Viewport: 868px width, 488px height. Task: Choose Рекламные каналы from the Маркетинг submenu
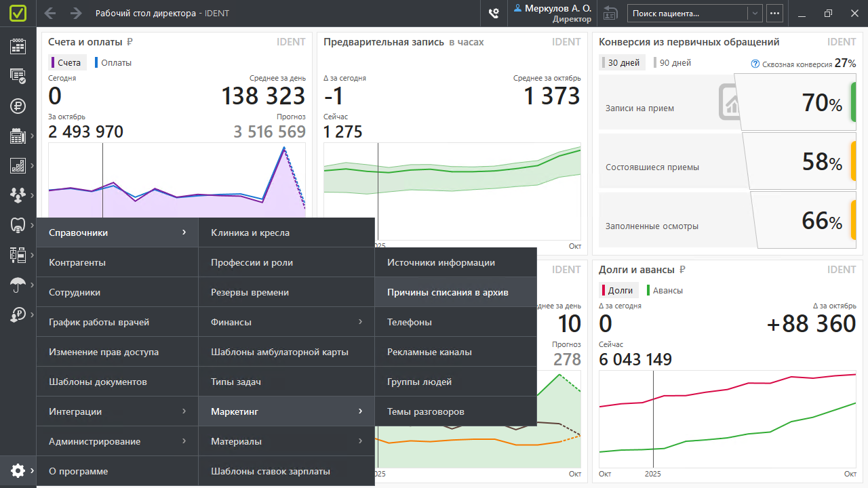[429, 352]
